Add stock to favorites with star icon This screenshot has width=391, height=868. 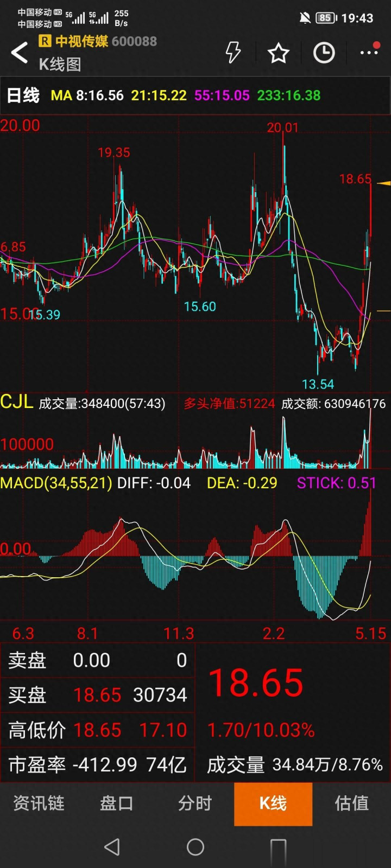tap(279, 53)
